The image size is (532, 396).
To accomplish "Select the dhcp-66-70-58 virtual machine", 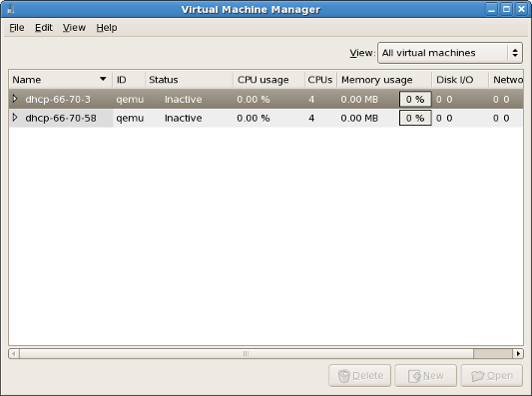I will point(61,118).
